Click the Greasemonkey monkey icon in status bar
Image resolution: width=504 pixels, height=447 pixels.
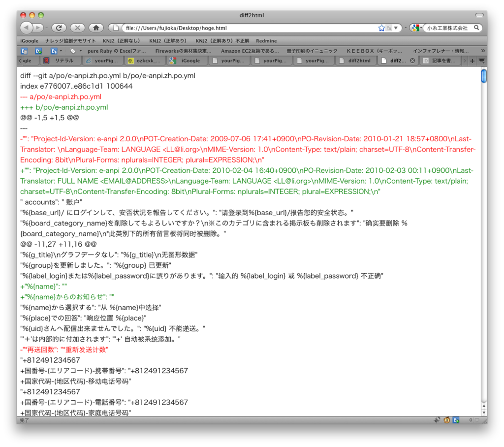[x=446, y=420]
